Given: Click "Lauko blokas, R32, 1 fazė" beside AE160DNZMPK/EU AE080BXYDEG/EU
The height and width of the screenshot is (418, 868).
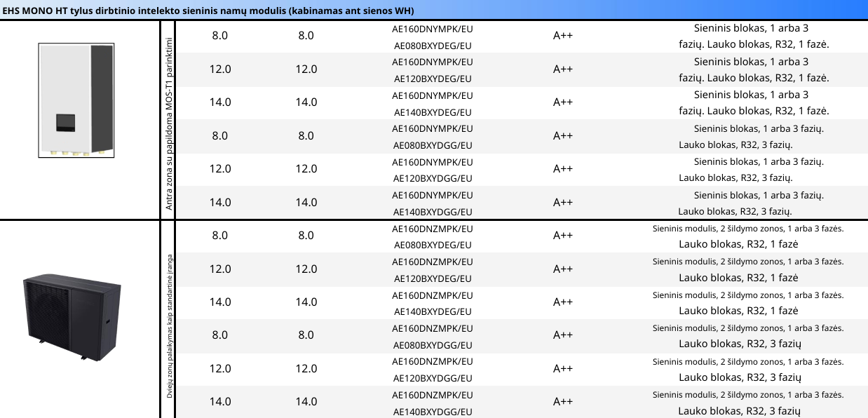Looking at the screenshot, I should click(x=738, y=245).
